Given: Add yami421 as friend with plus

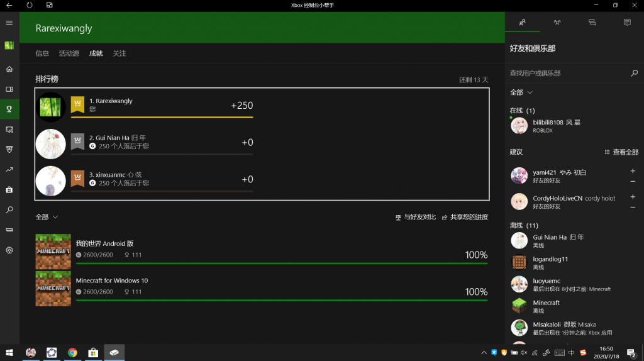Looking at the screenshot, I should point(633,171).
